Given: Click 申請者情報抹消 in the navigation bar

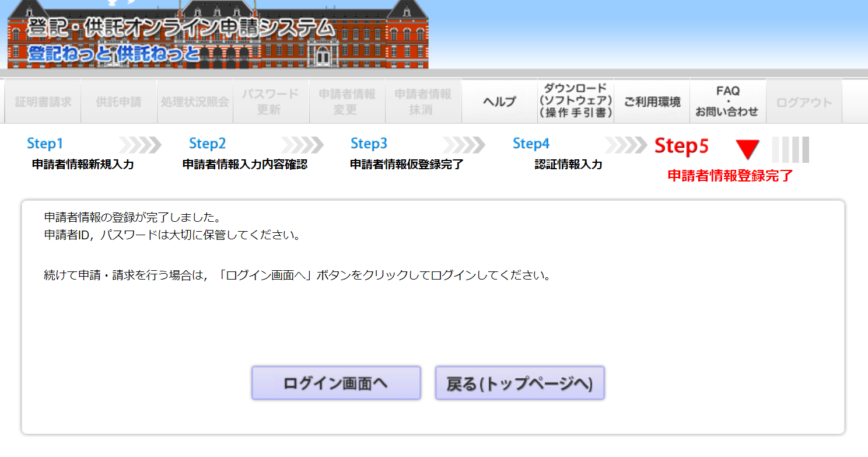Looking at the screenshot, I should [x=423, y=102].
